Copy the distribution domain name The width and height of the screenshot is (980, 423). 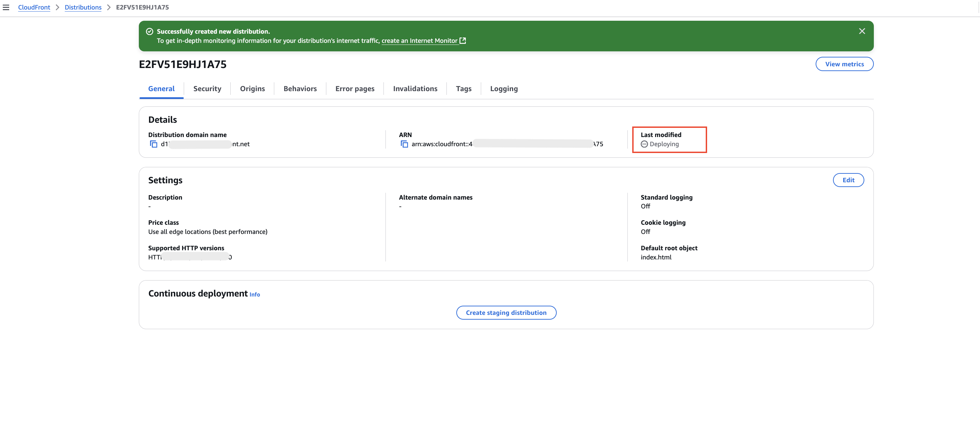coord(153,144)
